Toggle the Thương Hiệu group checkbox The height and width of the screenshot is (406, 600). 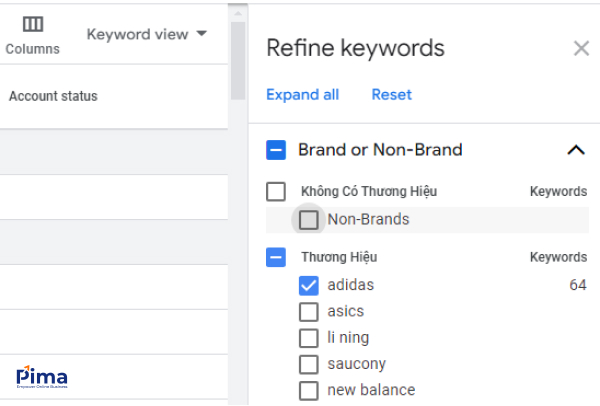pos(276,257)
